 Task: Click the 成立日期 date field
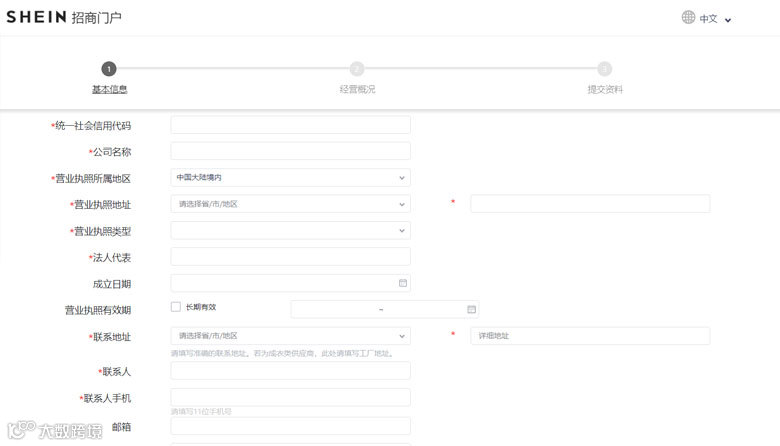[x=291, y=283]
